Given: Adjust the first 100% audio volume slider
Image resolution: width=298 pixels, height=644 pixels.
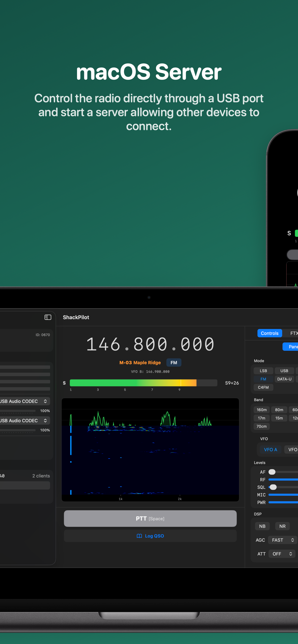Looking at the screenshot, I should [18, 411].
